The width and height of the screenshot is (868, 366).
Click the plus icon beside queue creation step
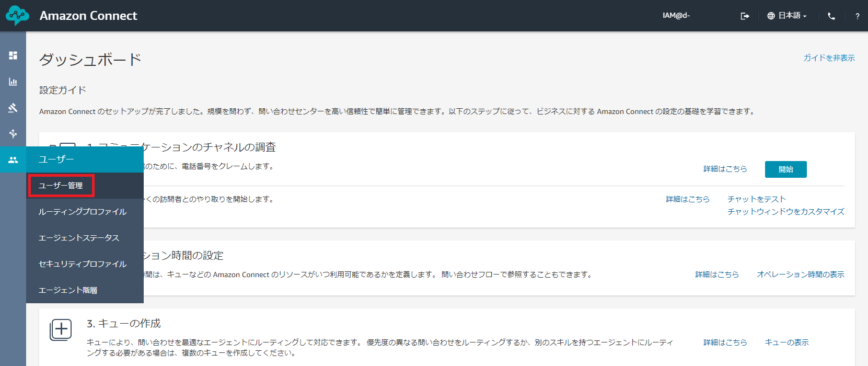[61, 330]
